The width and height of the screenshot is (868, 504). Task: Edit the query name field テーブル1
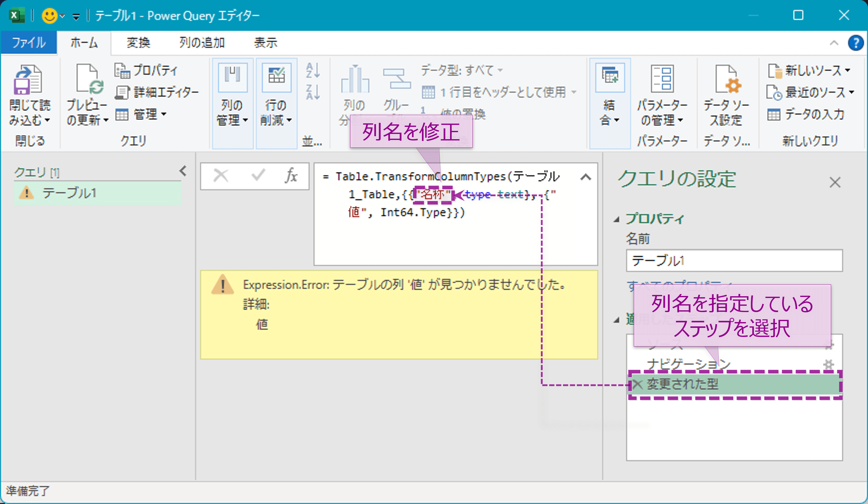734,261
